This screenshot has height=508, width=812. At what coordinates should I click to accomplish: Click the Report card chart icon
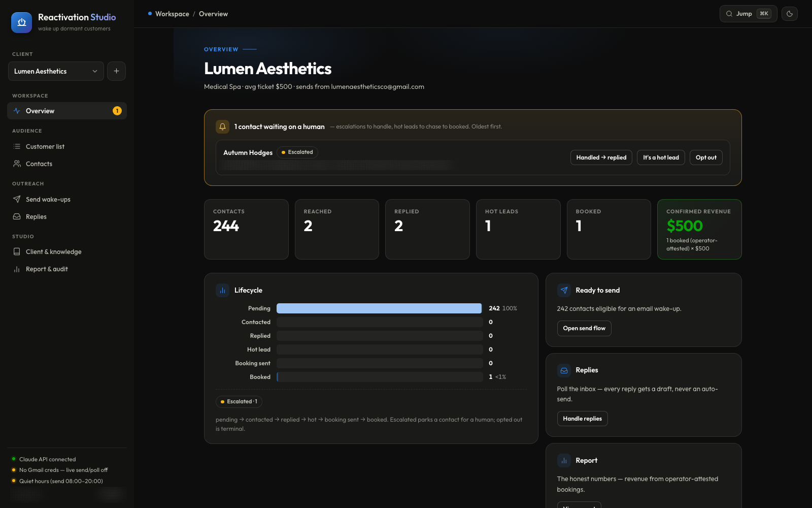[x=564, y=460]
